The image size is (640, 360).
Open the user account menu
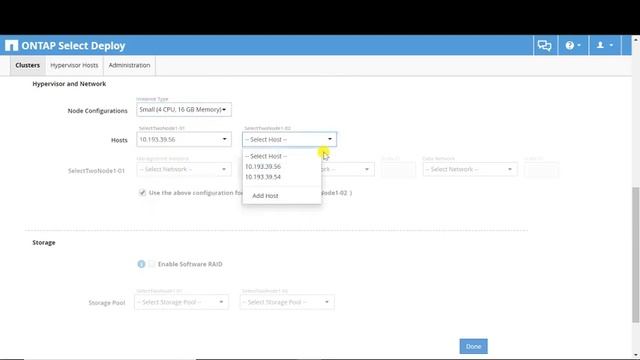(605, 45)
